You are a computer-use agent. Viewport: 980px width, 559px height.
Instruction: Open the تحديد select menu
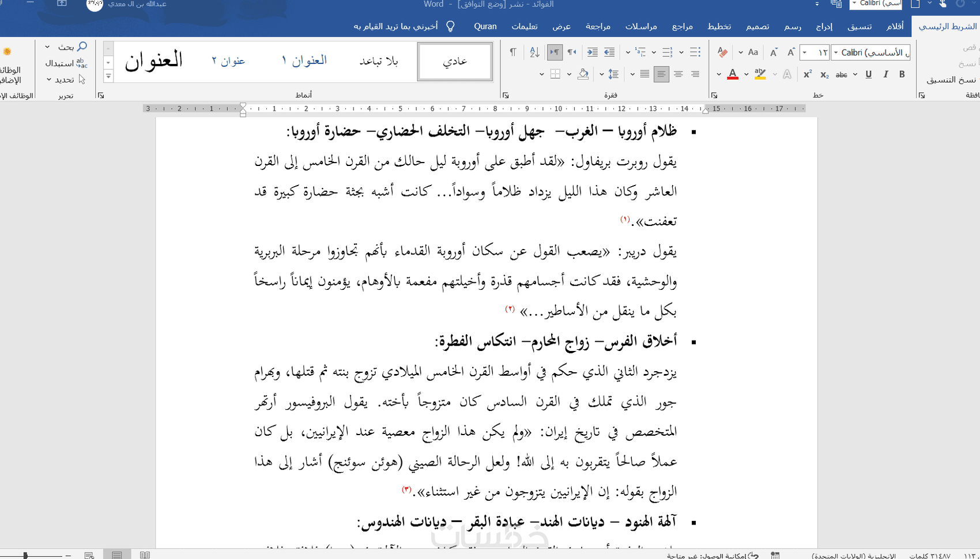point(66,80)
